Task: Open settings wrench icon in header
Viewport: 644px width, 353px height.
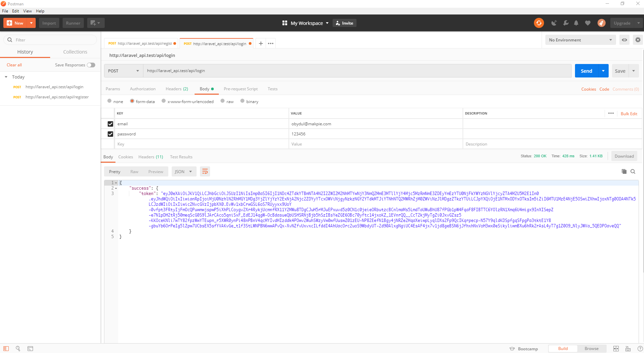Action: pos(566,23)
